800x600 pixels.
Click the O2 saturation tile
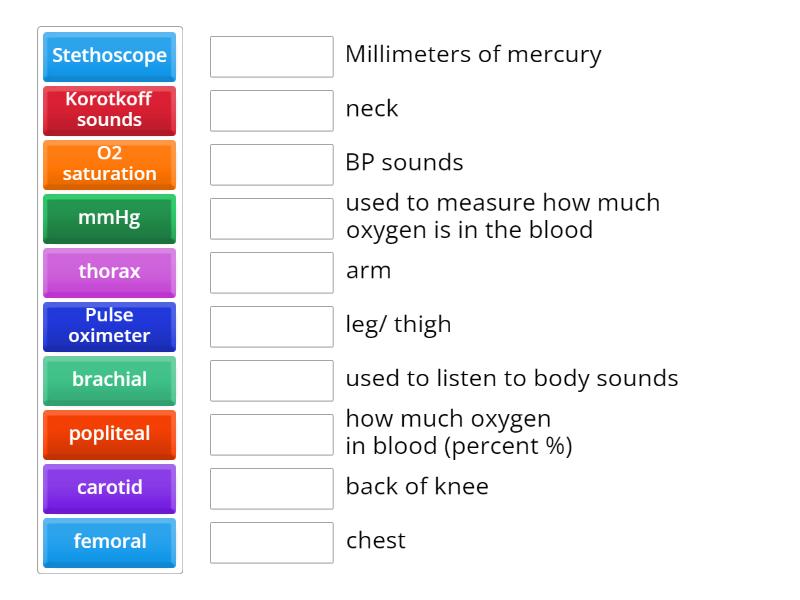[x=109, y=164]
